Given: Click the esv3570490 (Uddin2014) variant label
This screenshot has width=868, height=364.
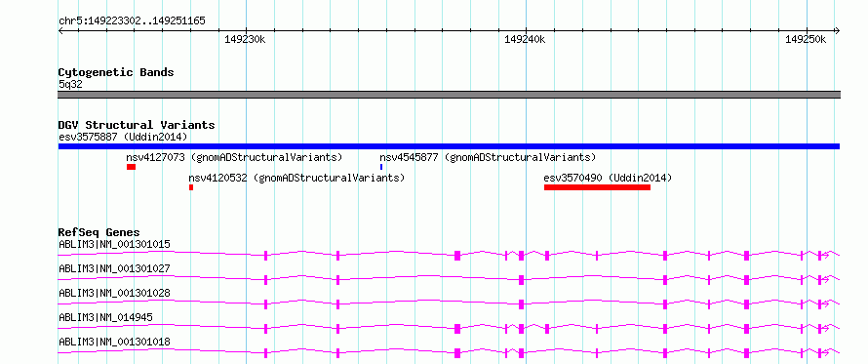Looking at the screenshot, I should point(608,179).
